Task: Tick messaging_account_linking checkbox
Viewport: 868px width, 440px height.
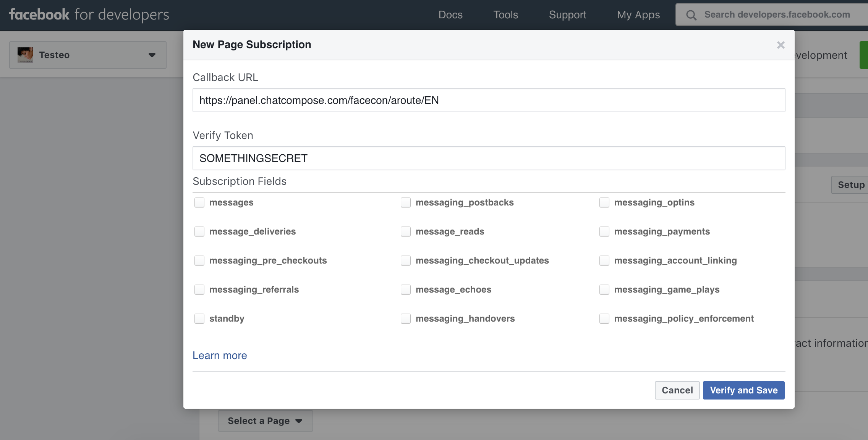Action: click(x=604, y=260)
